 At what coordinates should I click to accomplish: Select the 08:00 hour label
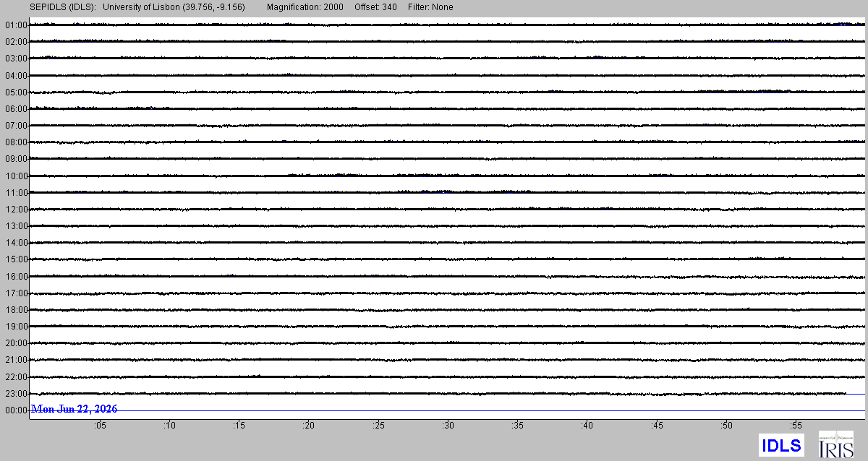point(16,142)
